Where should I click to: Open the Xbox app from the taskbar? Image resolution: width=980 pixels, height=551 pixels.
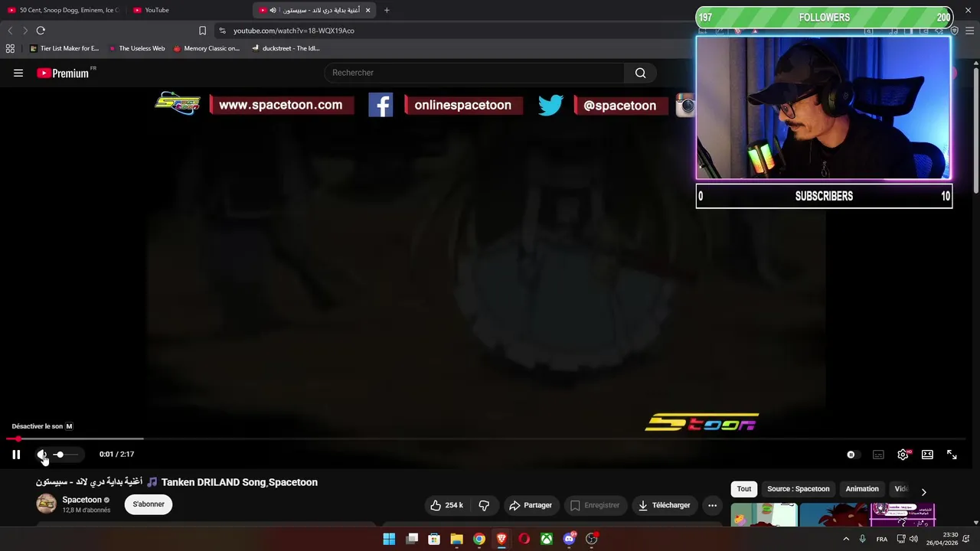tap(547, 539)
